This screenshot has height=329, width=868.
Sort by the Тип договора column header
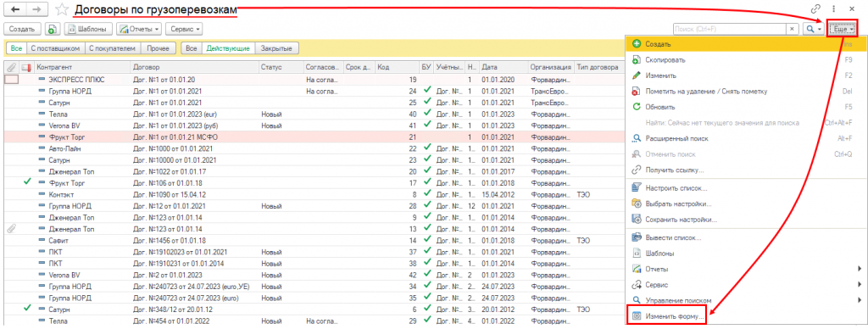coord(598,67)
